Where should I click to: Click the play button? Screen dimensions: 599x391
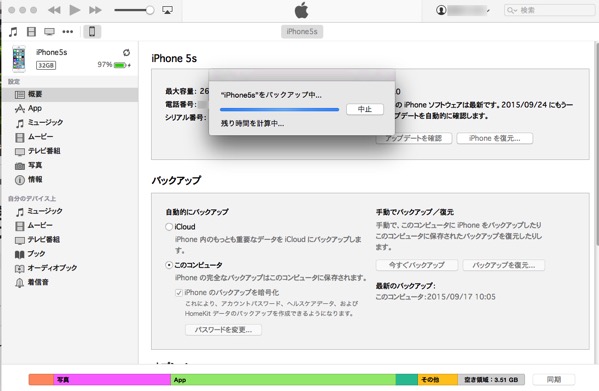pos(74,10)
